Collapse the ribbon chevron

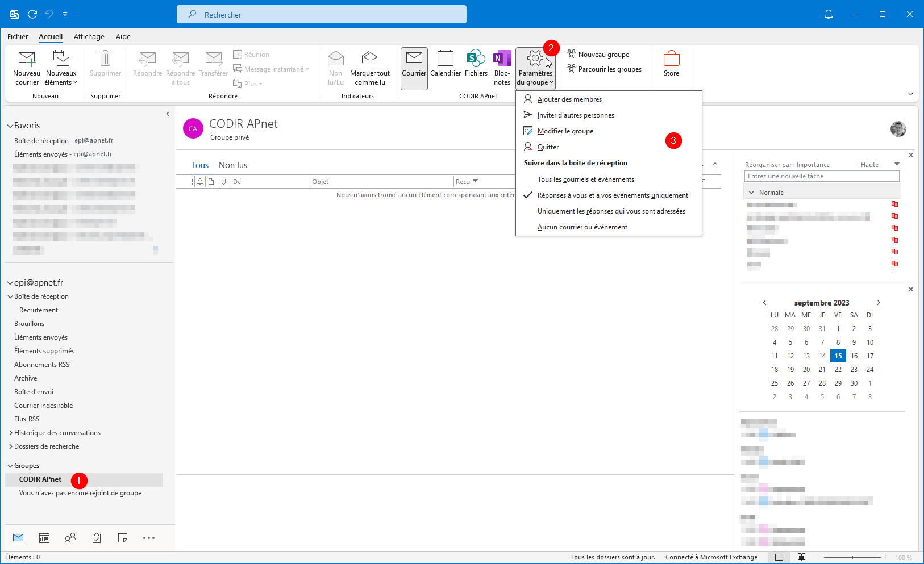coord(910,94)
